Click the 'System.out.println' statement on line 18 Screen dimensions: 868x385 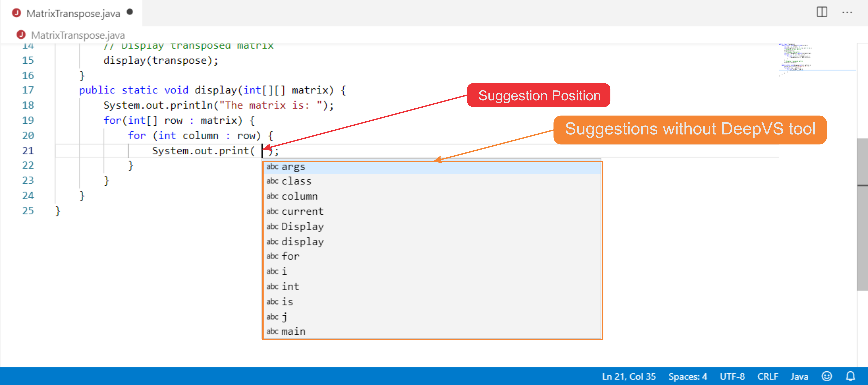pyautogui.click(x=219, y=106)
